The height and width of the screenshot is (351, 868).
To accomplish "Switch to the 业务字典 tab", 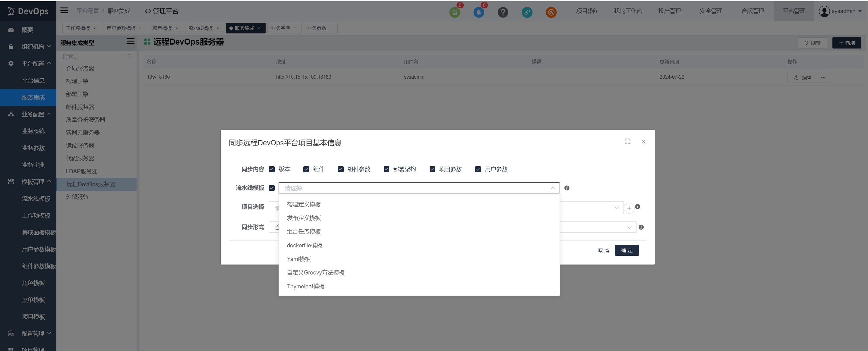I will tap(280, 28).
